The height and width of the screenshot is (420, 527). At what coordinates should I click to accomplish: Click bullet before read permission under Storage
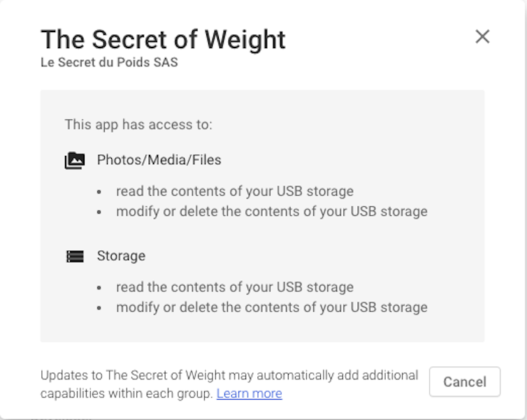tap(99, 287)
